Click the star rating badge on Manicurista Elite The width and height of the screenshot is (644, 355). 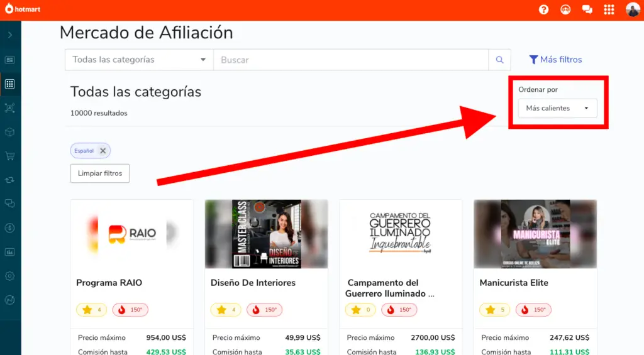494,309
